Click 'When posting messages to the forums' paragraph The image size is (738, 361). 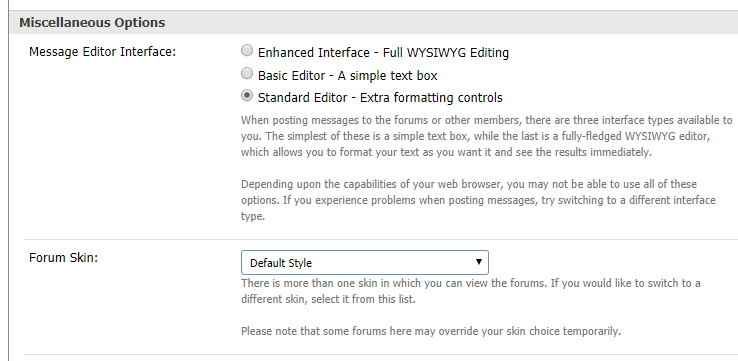pyautogui.click(x=487, y=136)
